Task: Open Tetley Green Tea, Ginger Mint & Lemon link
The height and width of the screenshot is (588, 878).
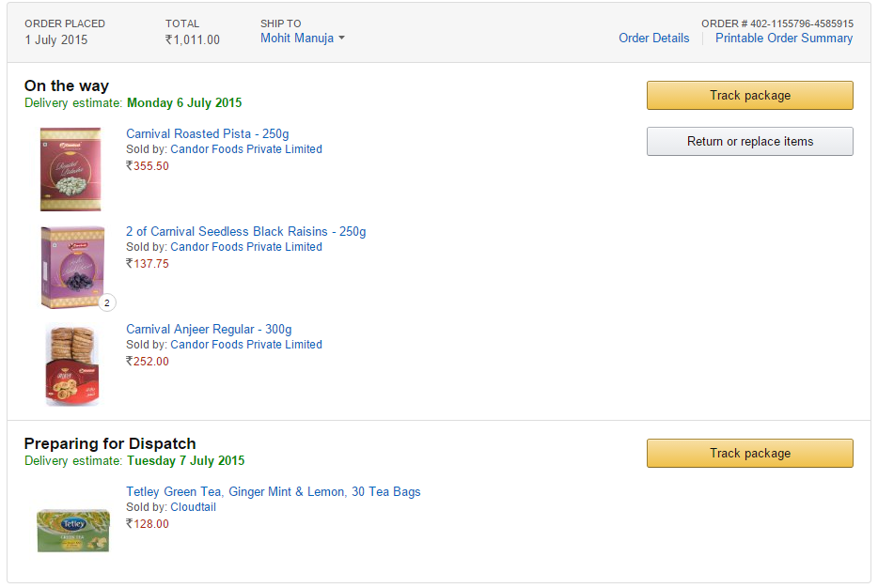Action: 274,492
